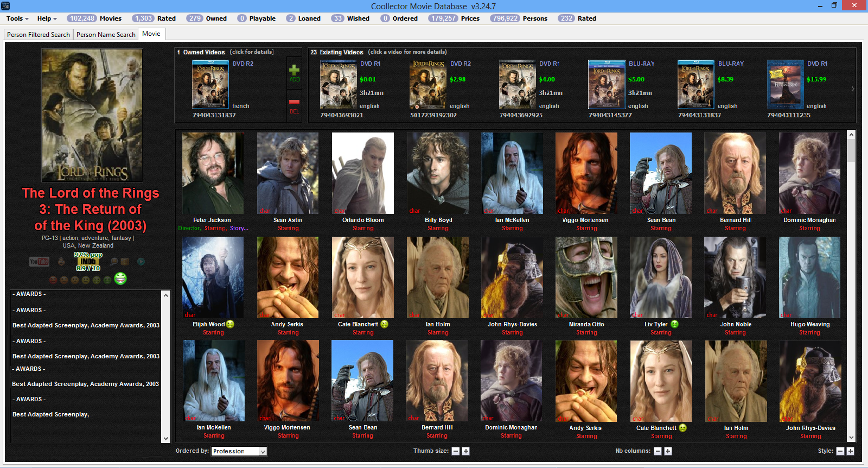The width and height of the screenshot is (868, 468).
Task: Switch to Person Name Search tab
Action: click(x=106, y=34)
